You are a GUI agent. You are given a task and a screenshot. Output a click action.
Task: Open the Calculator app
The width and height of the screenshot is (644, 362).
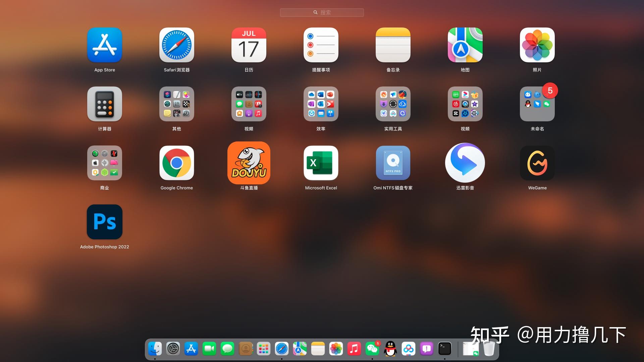[104, 104]
